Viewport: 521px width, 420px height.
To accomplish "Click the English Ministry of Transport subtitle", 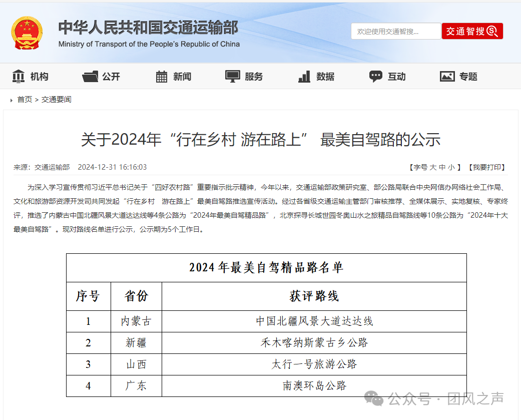I will pos(149,44).
